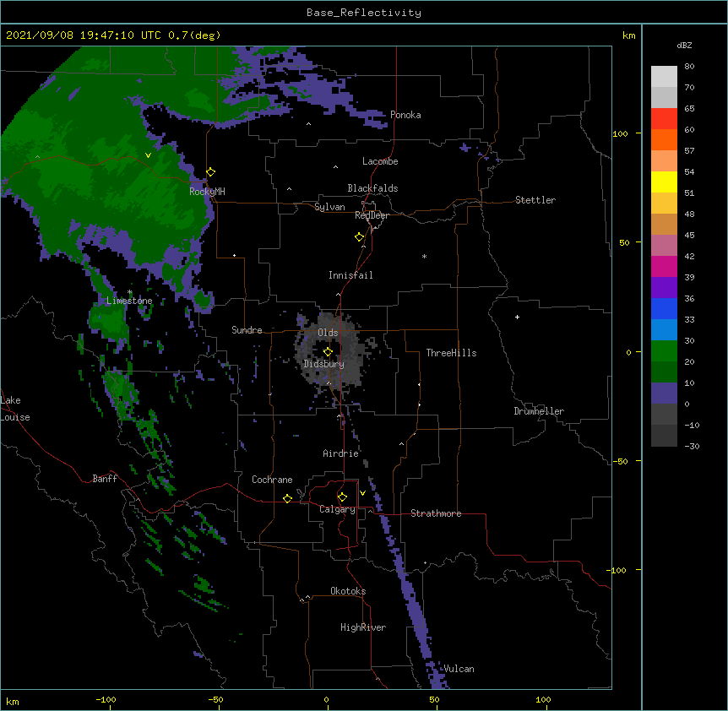Click the bright yellow swatch in legend

click(x=664, y=182)
